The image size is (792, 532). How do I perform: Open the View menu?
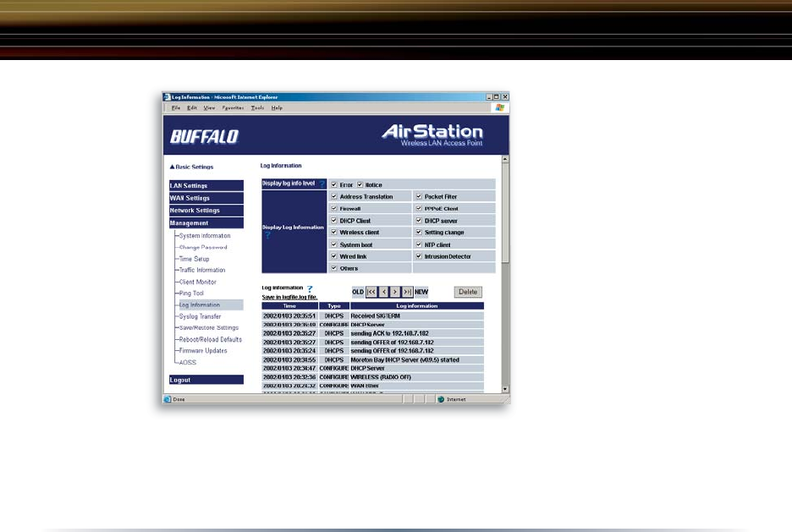pyautogui.click(x=209, y=108)
